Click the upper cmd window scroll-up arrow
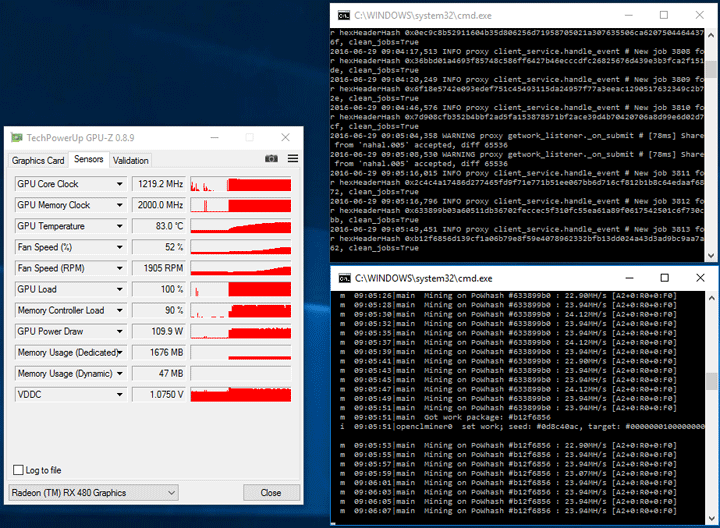This screenshot has height=528, width=720. [x=711, y=35]
